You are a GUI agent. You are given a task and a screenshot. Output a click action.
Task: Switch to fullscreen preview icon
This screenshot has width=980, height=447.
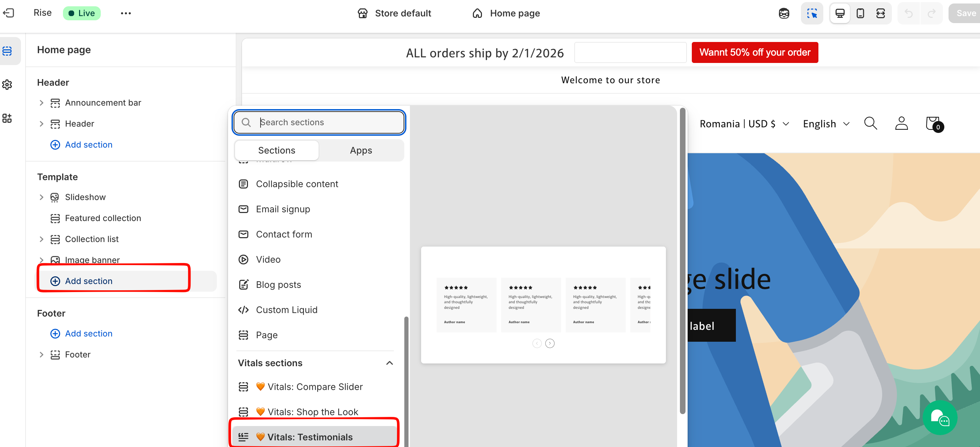click(880, 13)
